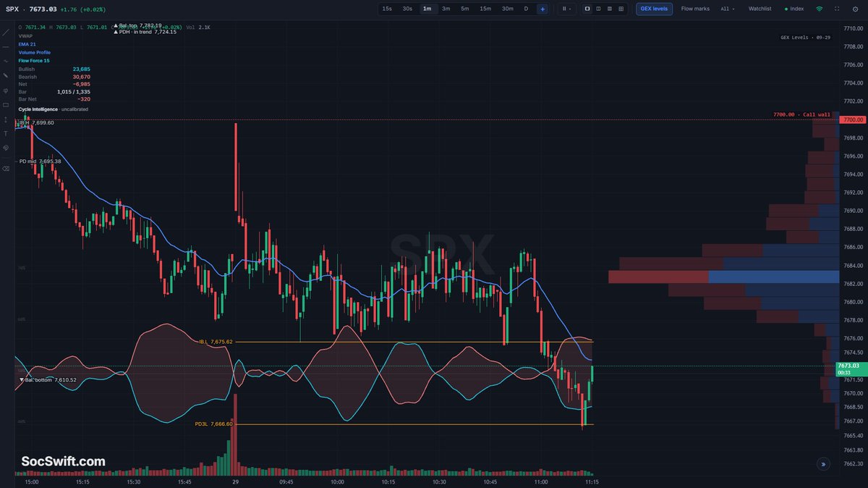
Task: Click the Volume Profile indicator label
Action: [34, 52]
